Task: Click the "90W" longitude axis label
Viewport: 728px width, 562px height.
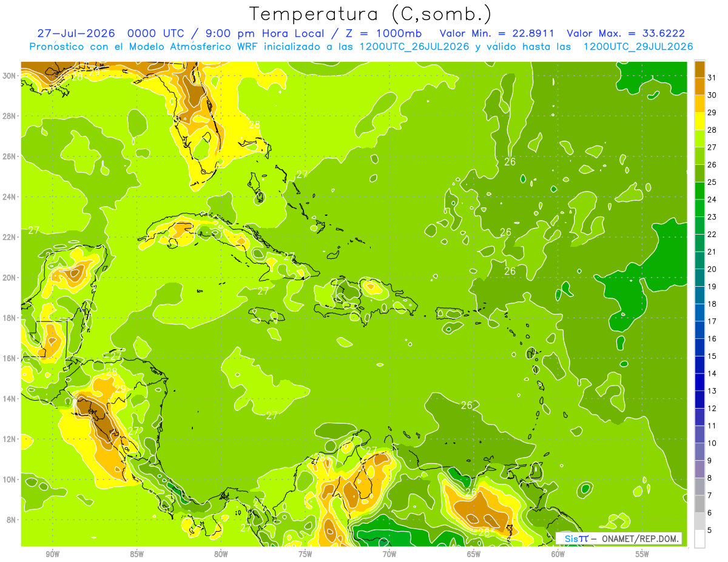Action: point(53,554)
